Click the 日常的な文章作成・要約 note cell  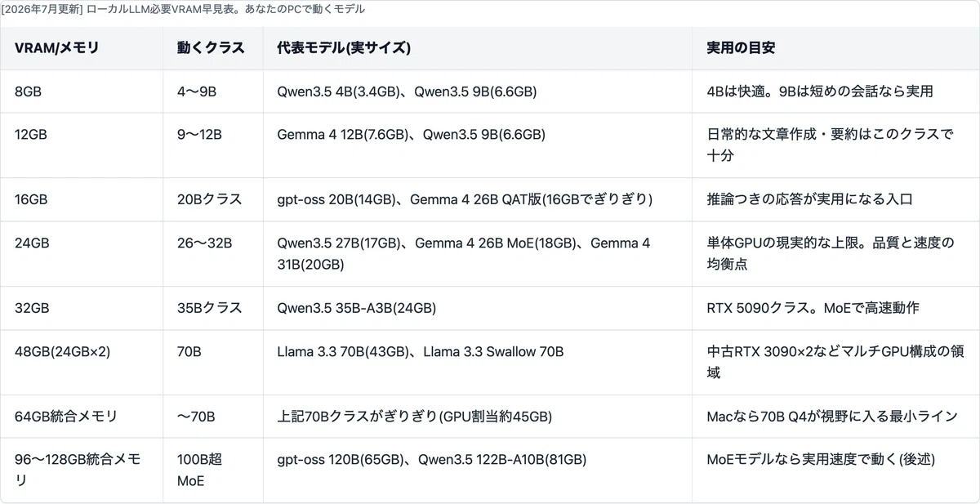click(x=835, y=145)
